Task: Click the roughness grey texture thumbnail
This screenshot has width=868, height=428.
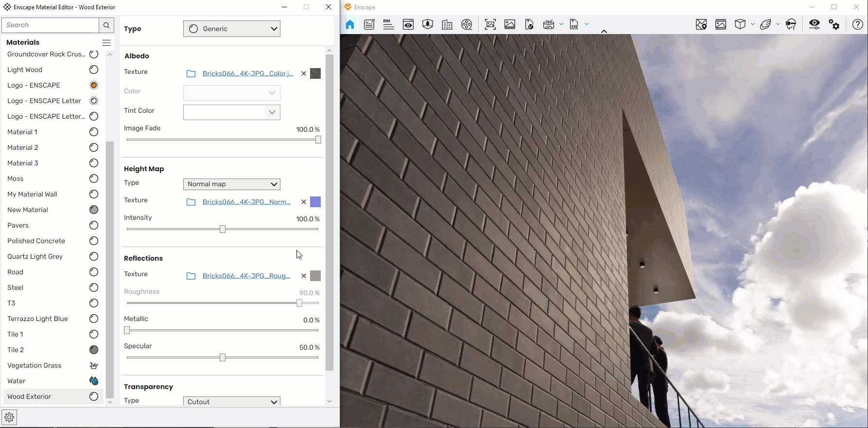Action: [x=315, y=276]
